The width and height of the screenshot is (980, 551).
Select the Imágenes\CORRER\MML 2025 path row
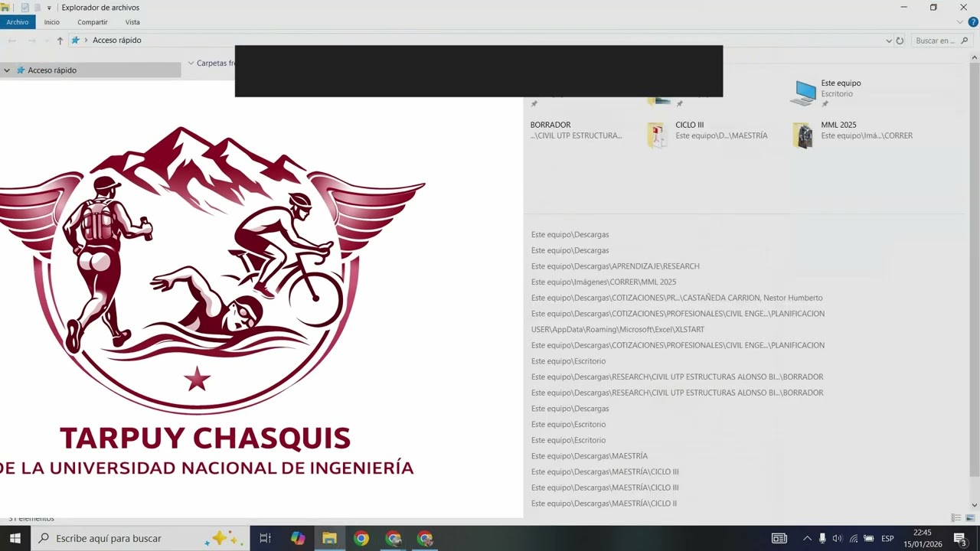coord(604,282)
